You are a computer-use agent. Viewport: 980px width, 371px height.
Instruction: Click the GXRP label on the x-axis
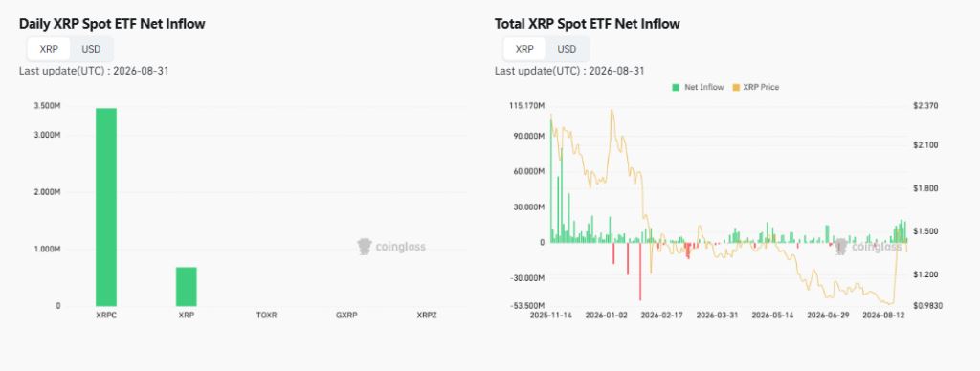tap(346, 316)
